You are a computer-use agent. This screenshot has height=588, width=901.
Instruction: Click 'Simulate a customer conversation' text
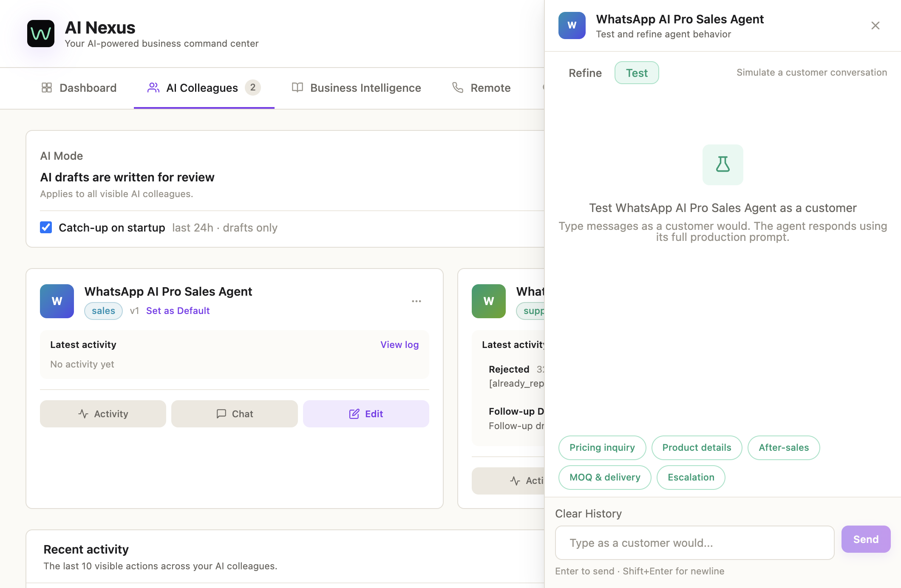coord(812,72)
